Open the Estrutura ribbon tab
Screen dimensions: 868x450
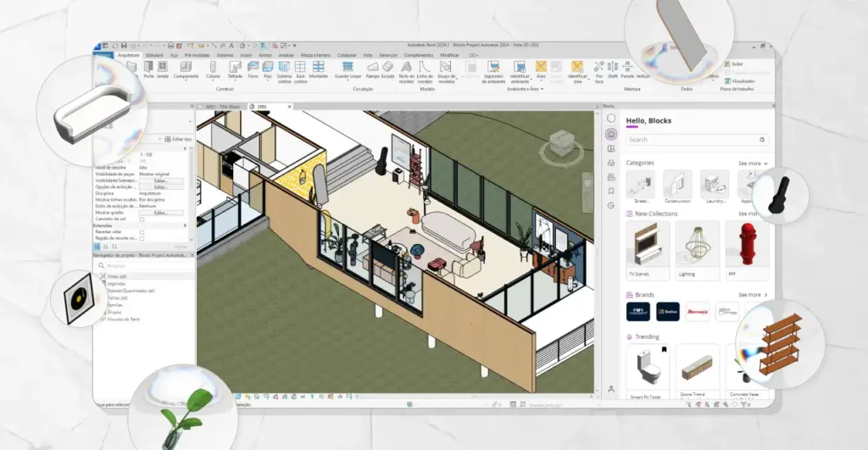click(x=154, y=55)
